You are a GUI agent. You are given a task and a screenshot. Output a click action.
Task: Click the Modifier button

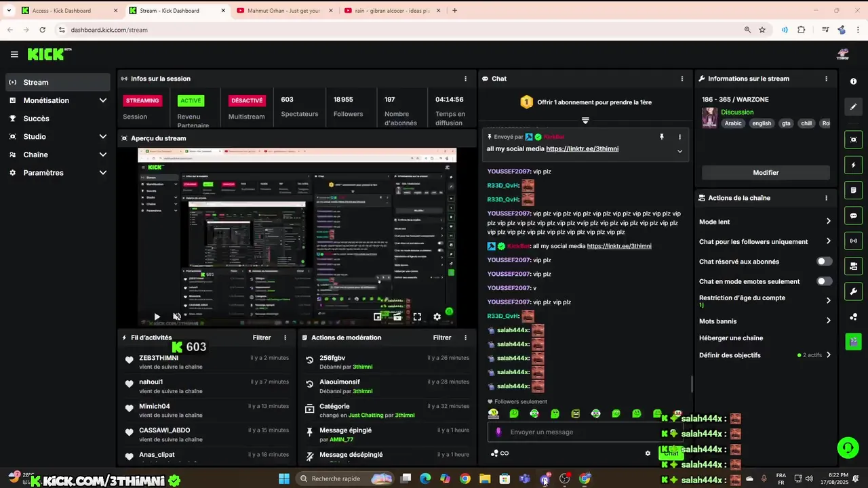pyautogui.click(x=766, y=173)
